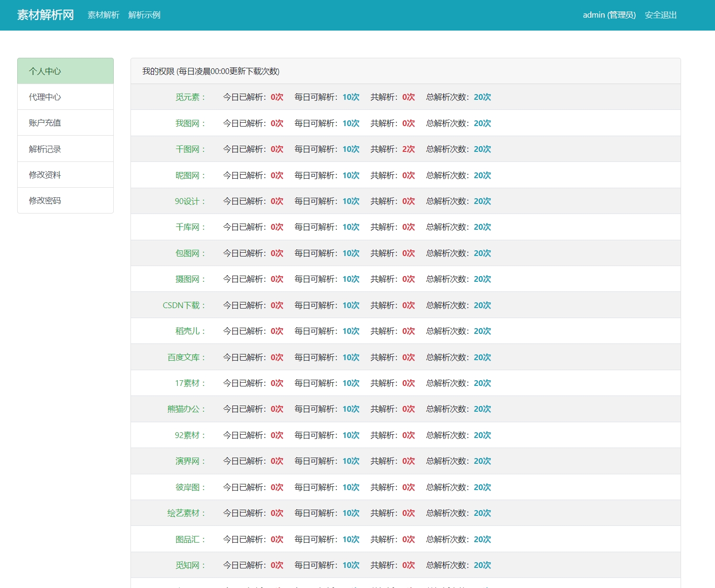Open 账户充值 in the sidebar
The image size is (715, 588).
click(x=65, y=123)
